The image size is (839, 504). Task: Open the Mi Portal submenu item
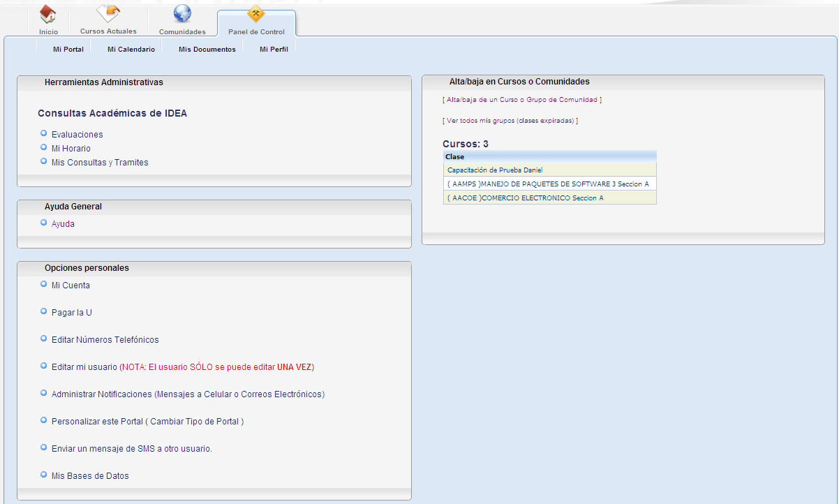[68, 50]
